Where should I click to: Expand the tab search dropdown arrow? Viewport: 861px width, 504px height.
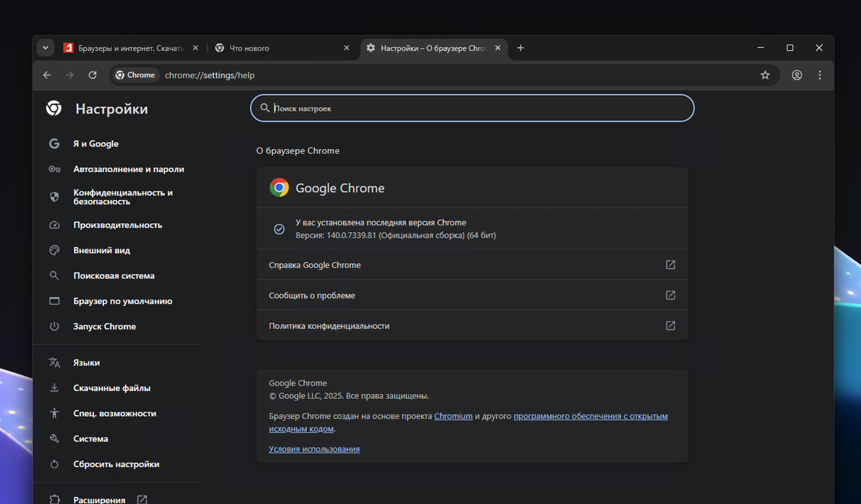tap(45, 48)
